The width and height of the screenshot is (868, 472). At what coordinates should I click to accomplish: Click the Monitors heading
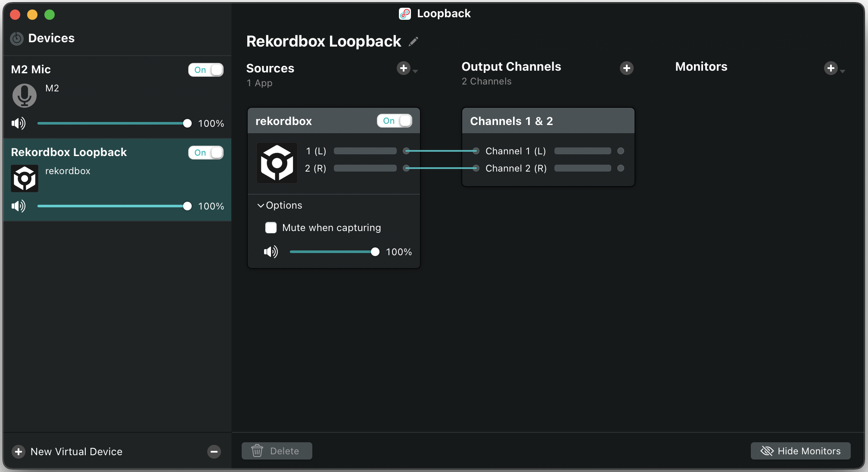click(701, 67)
